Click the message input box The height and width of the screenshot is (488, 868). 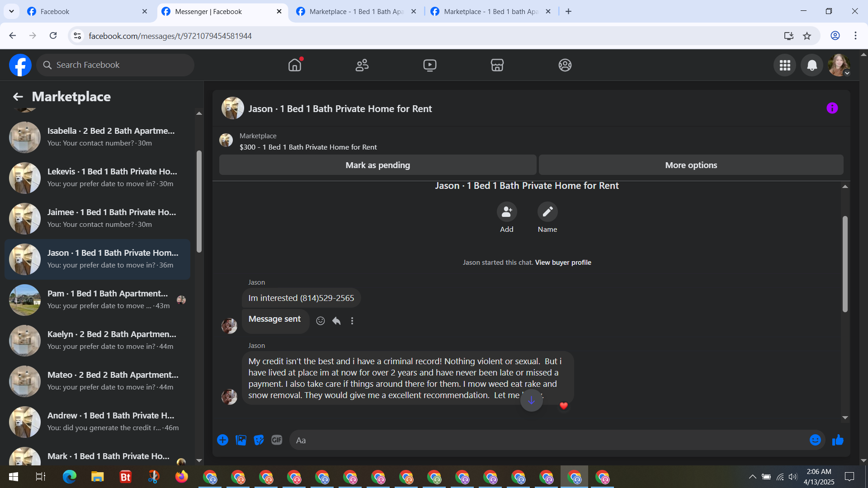pyautogui.click(x=549, y=440)
